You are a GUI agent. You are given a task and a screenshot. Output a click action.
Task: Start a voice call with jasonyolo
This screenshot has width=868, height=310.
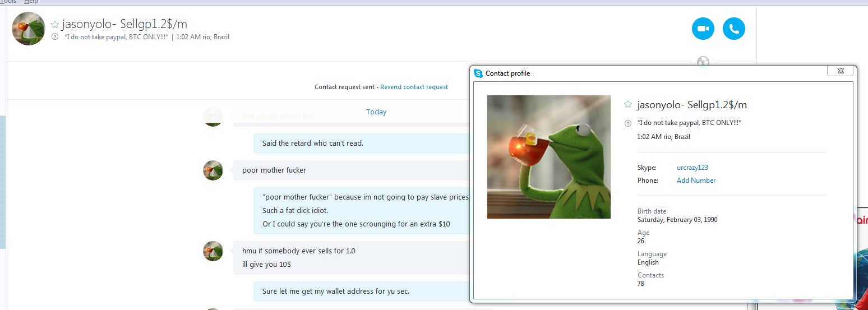[x=734, y=29]
